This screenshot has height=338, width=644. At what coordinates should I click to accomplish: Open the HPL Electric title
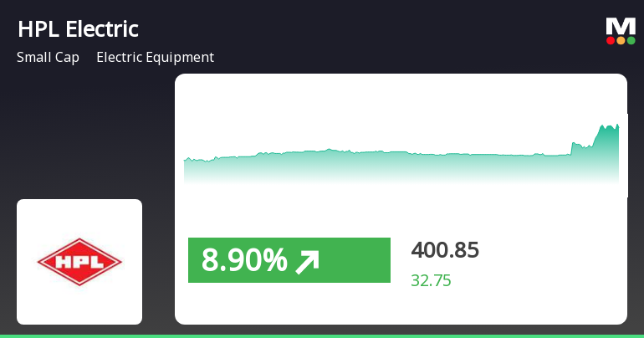coord(78,29)
